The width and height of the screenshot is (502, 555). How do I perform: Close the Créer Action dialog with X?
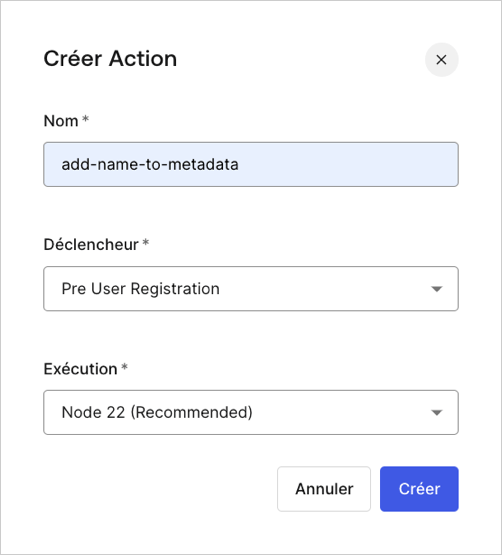coord(441,60)
